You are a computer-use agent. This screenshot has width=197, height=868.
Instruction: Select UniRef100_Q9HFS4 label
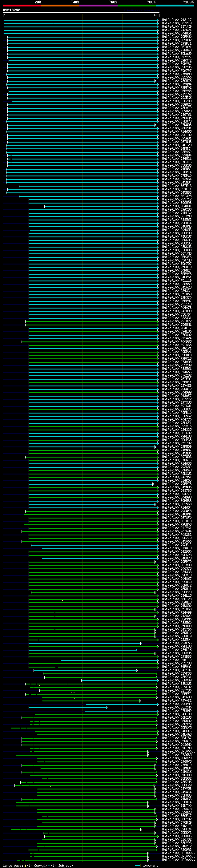point(177,829)
